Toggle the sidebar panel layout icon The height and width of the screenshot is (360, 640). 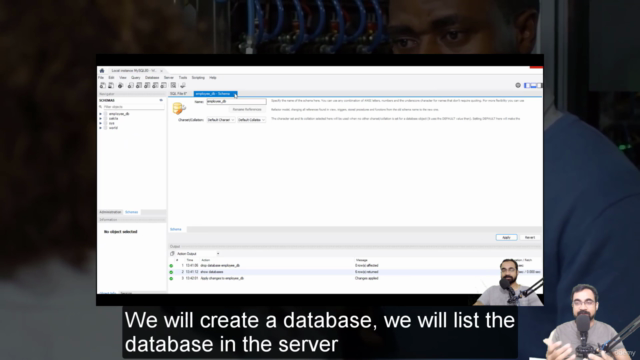(527, 85)
